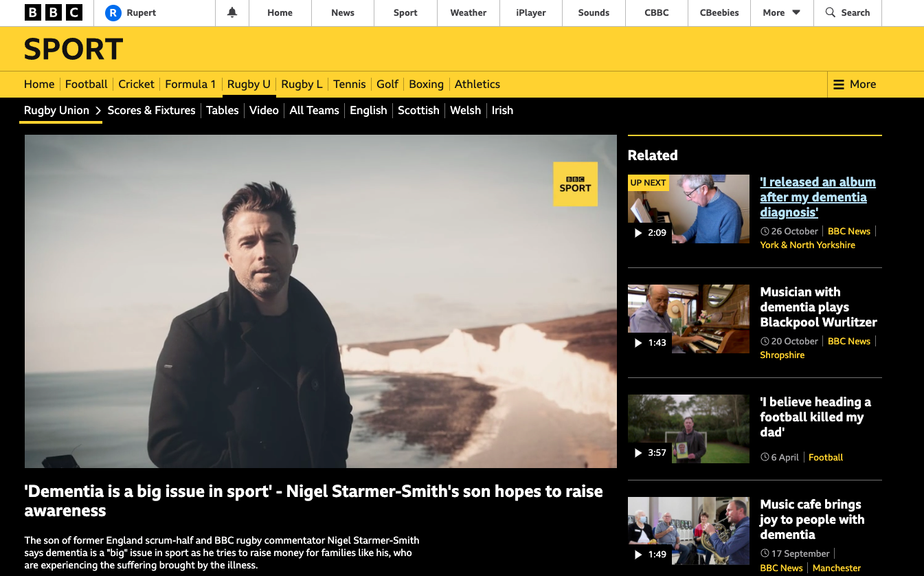Select the Rugby U section

[249, 85]
